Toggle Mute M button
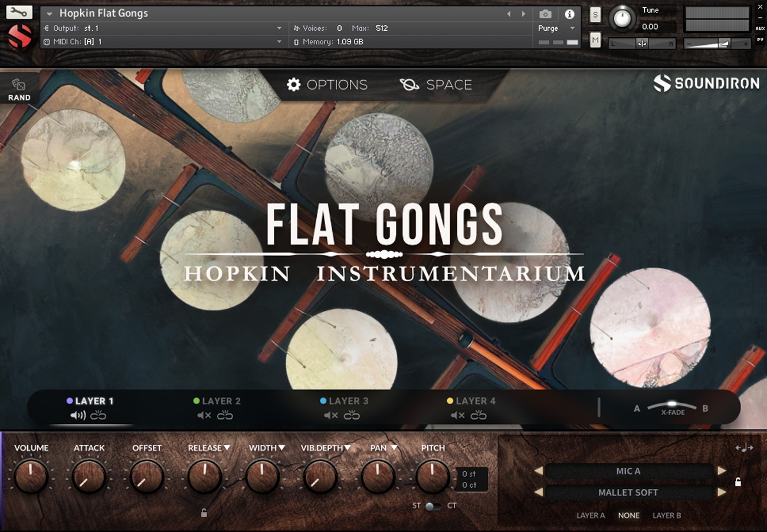The width and height of the screenshot is (767, 532). tap(595, 40)
